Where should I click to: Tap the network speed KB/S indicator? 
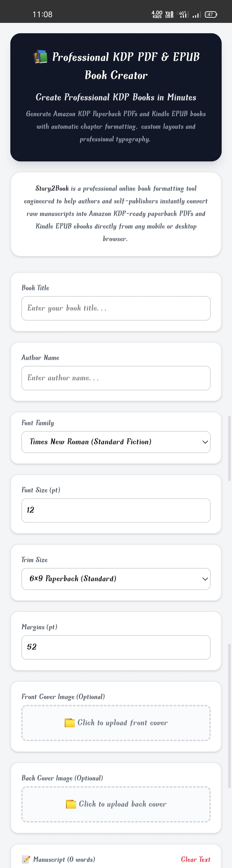tap(157, 15)
